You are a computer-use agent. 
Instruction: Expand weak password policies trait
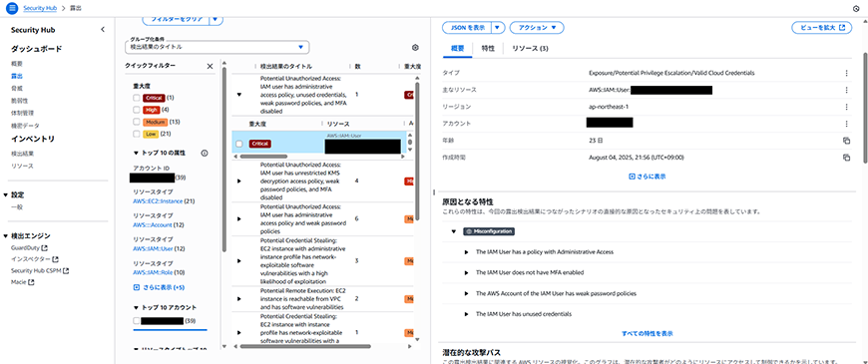[467, 293]
